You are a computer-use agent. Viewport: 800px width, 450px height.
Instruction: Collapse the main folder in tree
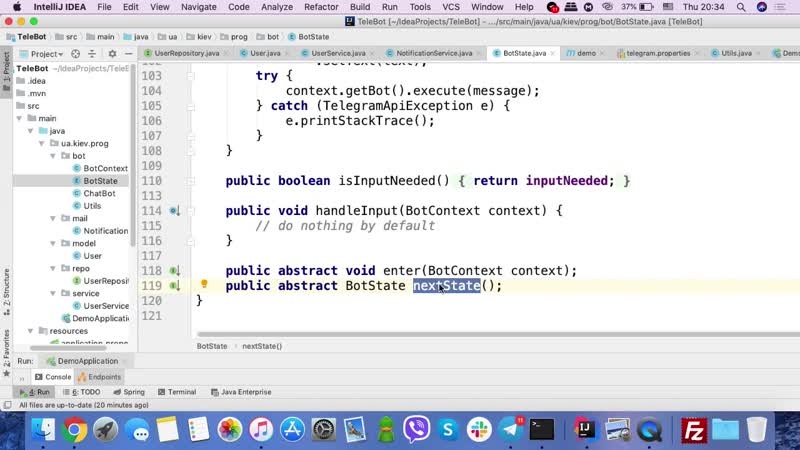point(19,118)
